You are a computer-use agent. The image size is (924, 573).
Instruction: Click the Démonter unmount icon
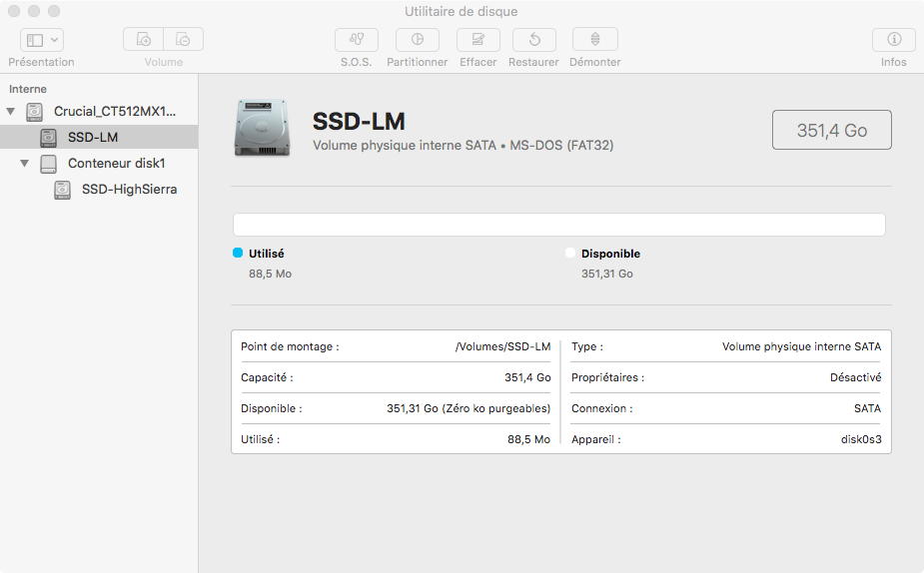(x=595, y=40)
